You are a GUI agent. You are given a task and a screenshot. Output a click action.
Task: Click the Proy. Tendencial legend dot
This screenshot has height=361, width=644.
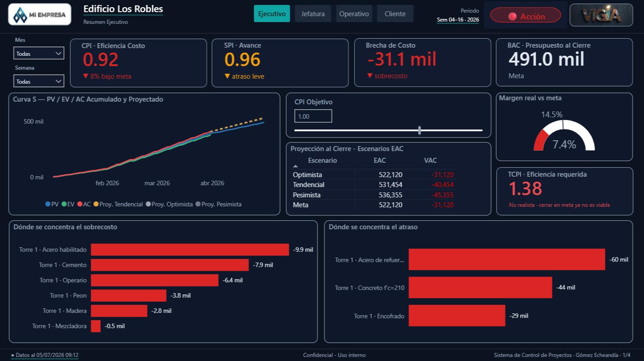96,204
